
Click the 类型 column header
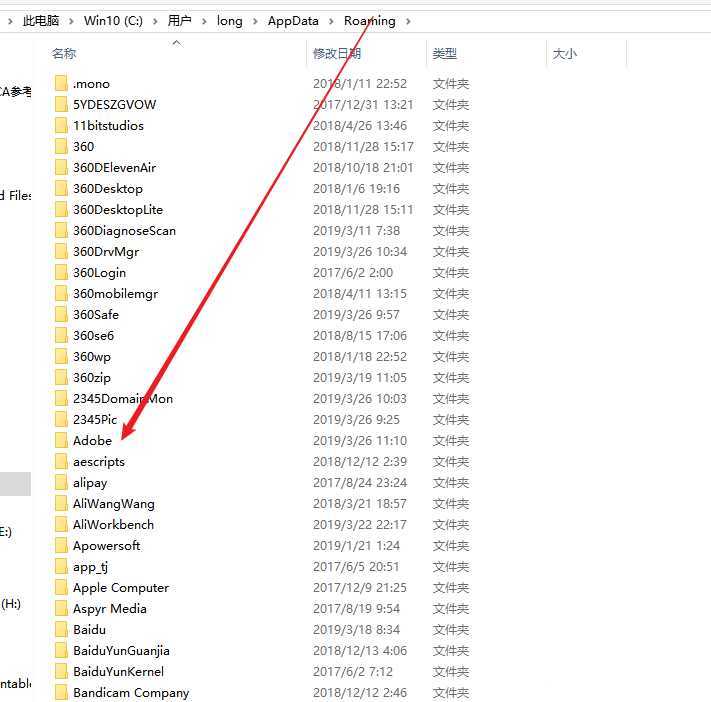[x=444, y=54]
